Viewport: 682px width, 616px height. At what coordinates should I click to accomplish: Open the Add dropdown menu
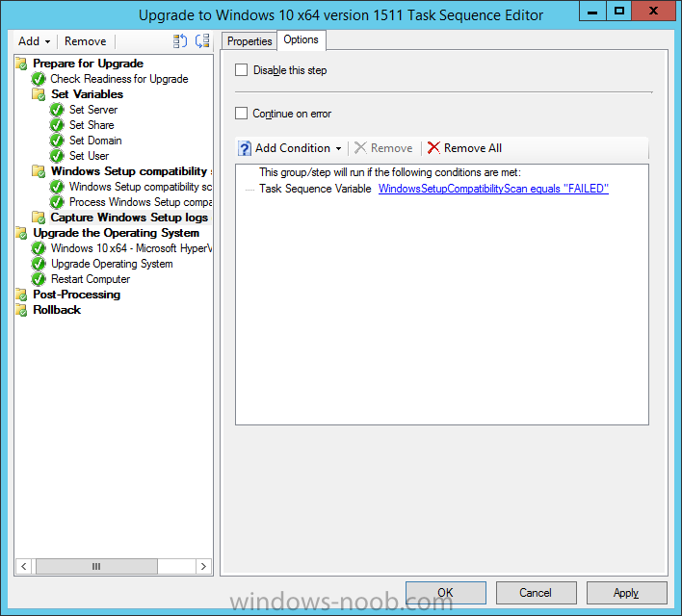(34, 41)
